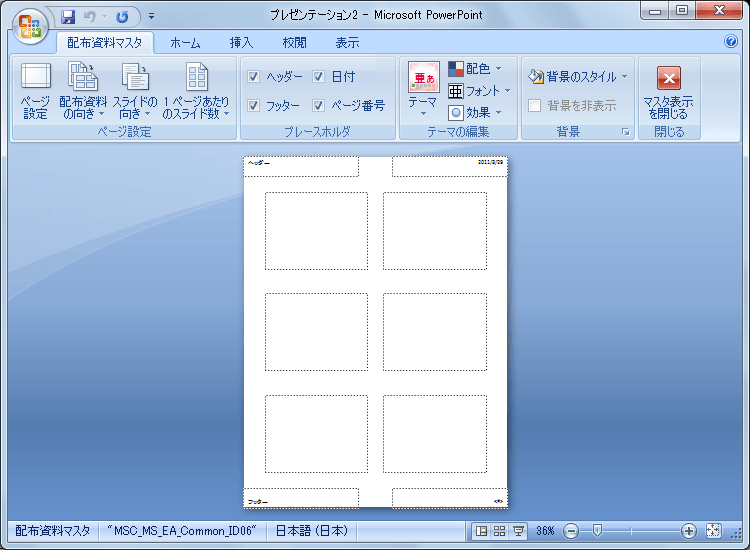Open the テーマ gallery
Screen dimensions: 750x550
pyautogui.click(x=423, y=89)
